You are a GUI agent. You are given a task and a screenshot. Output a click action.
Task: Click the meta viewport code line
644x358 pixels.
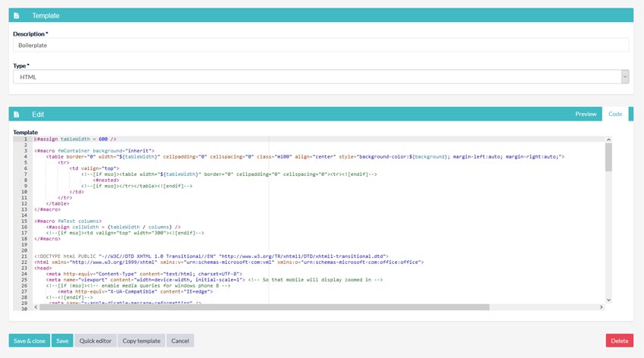pyautogui.click(x=214, y=279)
